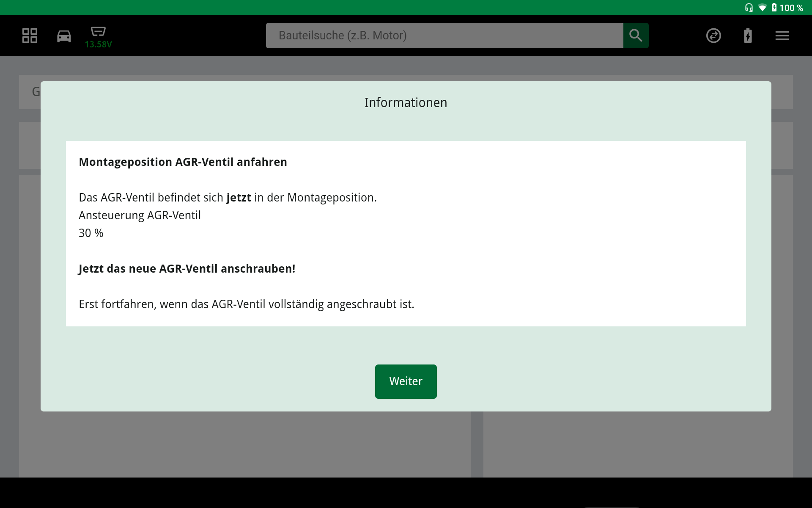Select the 30 % value text

click(x=91, y=232)
